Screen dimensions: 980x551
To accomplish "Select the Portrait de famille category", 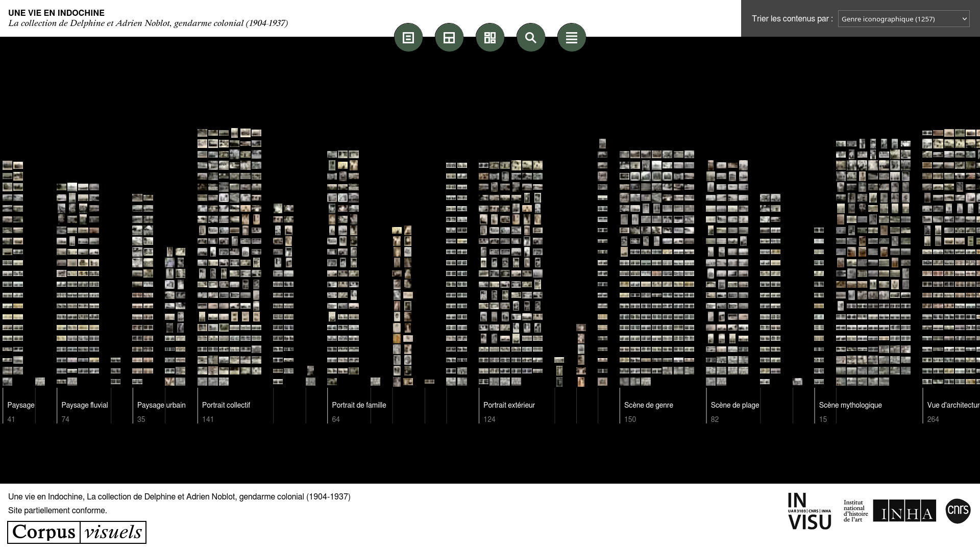I will [x=359, y=405].
